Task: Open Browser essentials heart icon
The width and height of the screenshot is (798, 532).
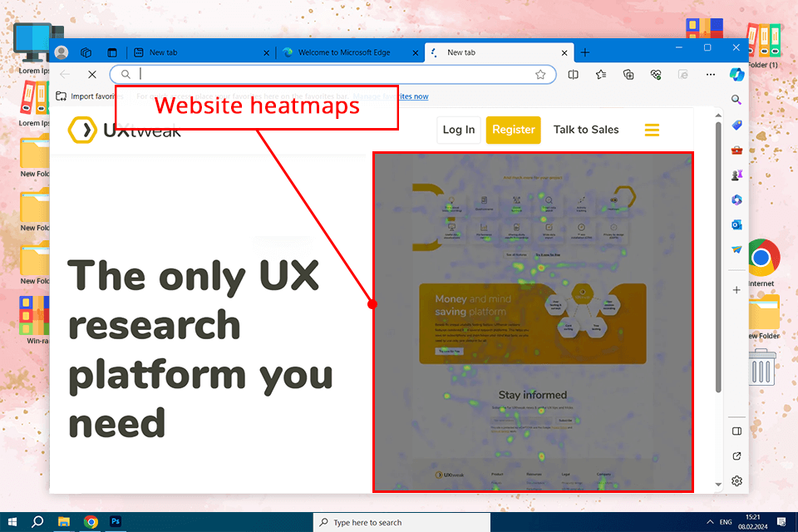Action: click(x=656, y=74)
